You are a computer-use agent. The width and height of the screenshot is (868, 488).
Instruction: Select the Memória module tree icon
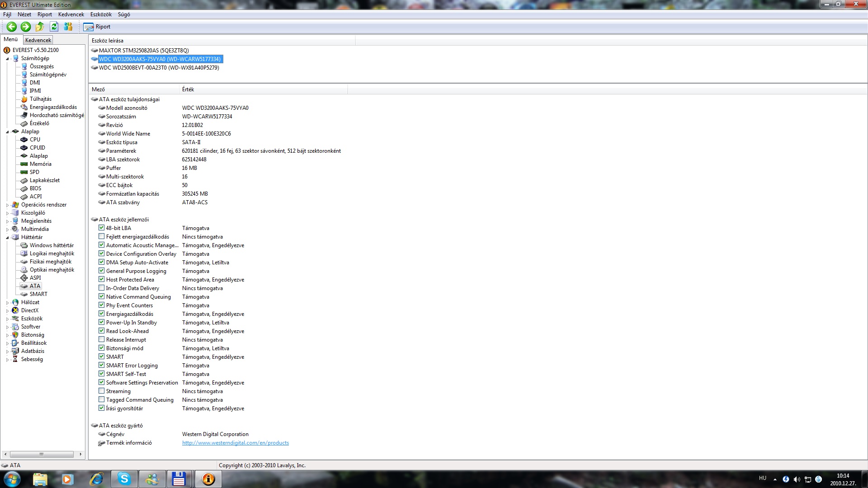coord(24,164)
